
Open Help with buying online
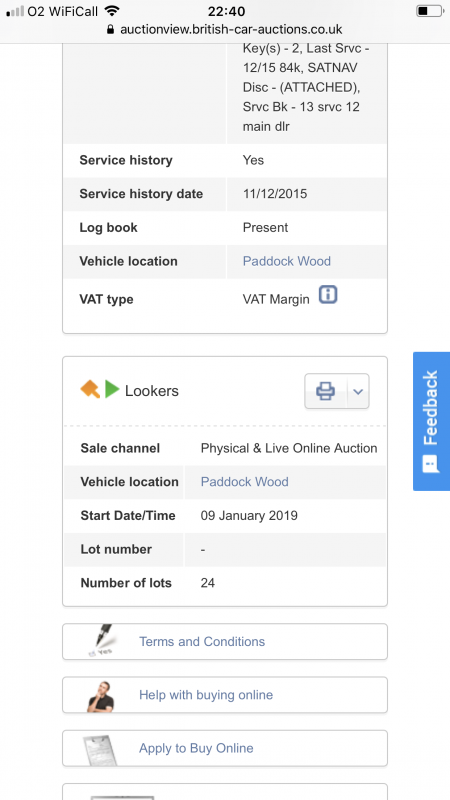(x=206, y=694)
